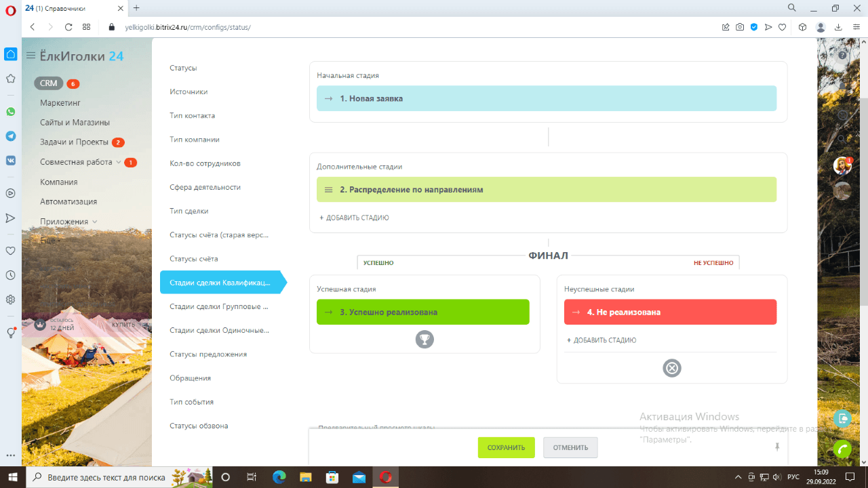Expand the Приложения menu chevron
The width and height of the screenshot is (868, 488).
tap(94, 222)
